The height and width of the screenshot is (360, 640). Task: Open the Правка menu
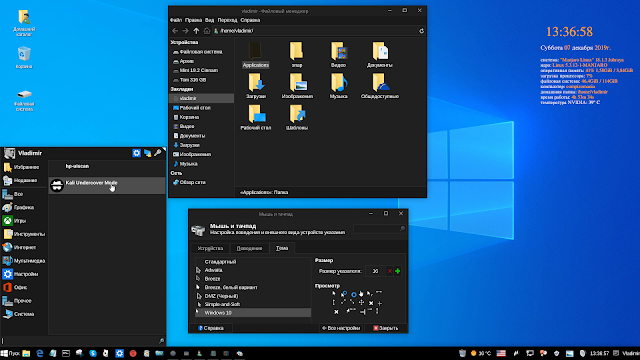point(193,20)
